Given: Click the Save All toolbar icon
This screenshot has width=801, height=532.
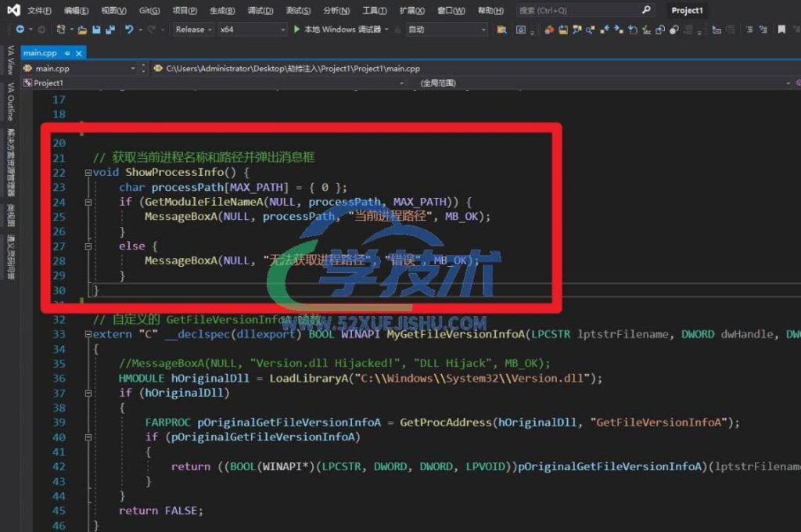Looking at the screenshot, I should (x=108, y=30).
